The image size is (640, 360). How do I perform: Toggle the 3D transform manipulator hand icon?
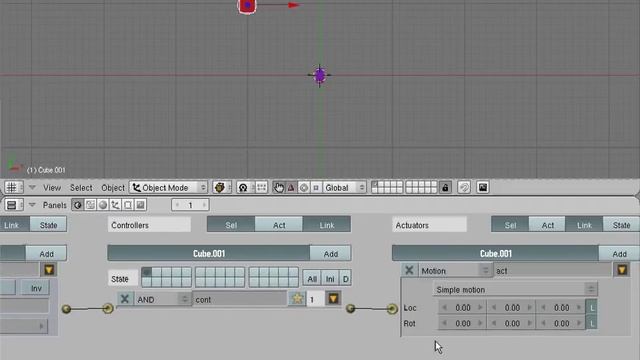point(278,187)
